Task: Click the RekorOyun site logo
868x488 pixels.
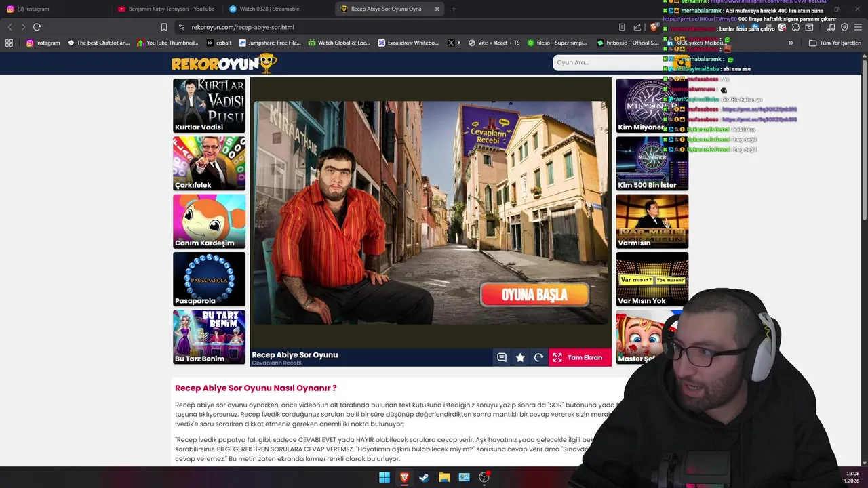Action: (224, 63)
